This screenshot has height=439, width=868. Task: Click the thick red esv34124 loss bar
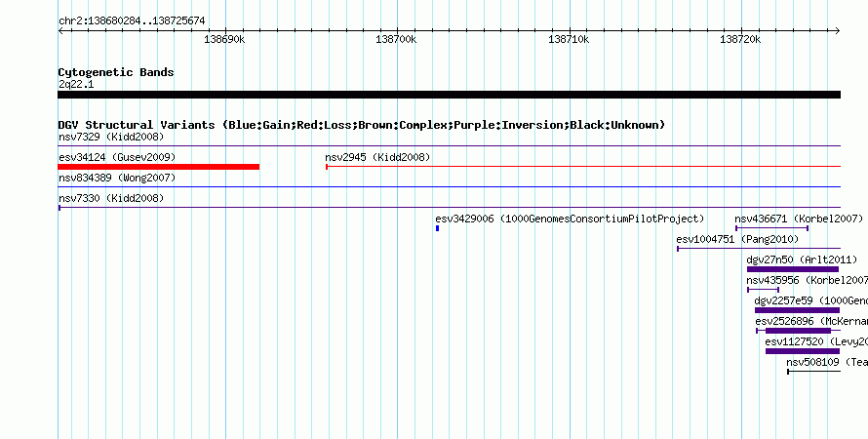click(x=158, y=167)
